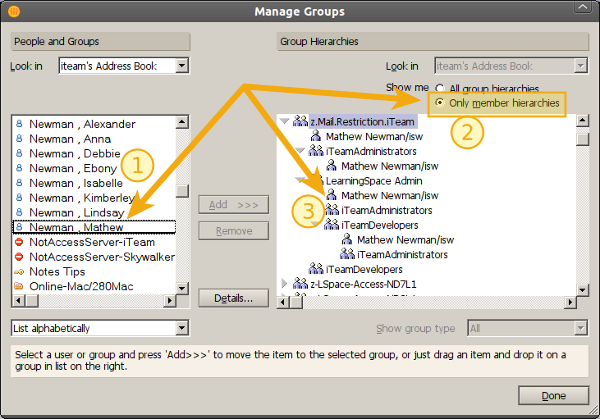Screen dimensions: 600x419
Task: Click the server icon beside Online-Mac/280Mac
Action: (x=19, y=286)
